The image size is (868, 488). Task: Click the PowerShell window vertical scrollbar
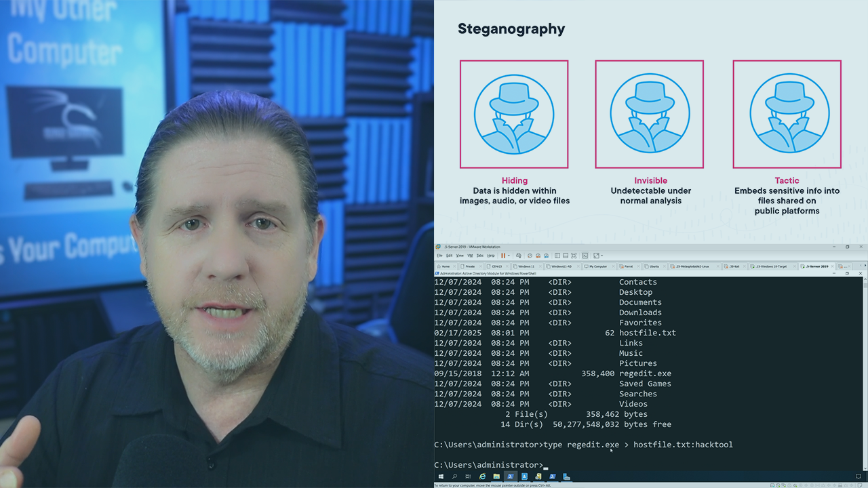[865, 373]
